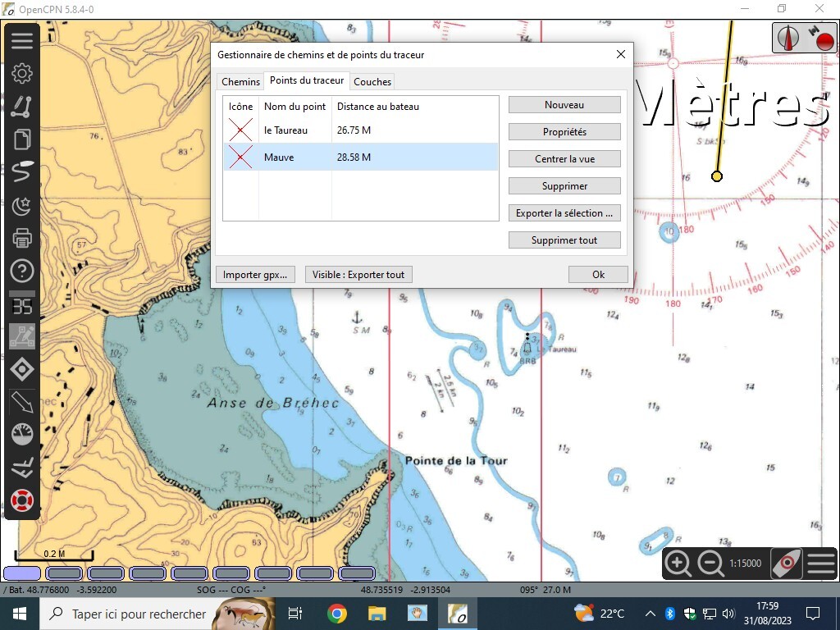Zoom out on the chart
Viewport: 840px width, 630px height.
pos(710,563)
